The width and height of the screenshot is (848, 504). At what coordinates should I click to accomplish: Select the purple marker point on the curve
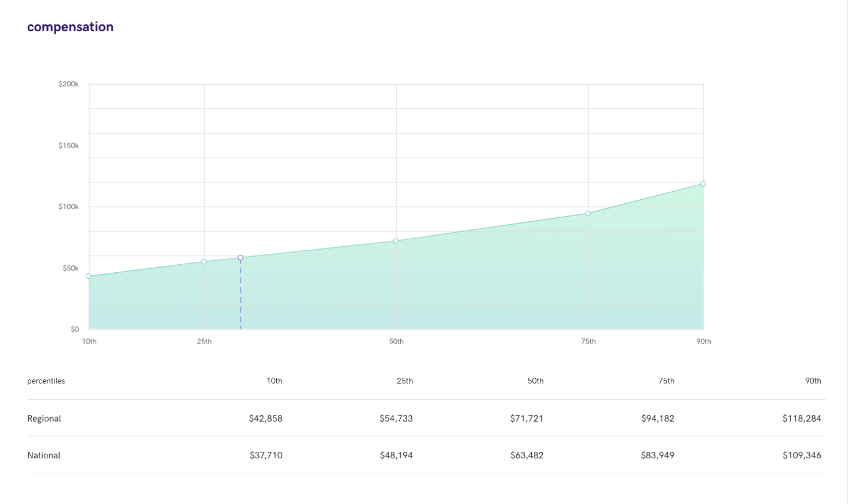pos(240,258)
